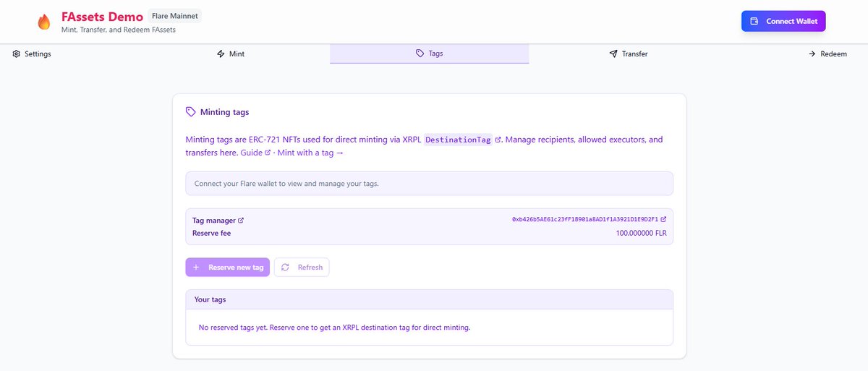Click the Mint lightning bolt icon
This screenshot has width=868, height=371.
[x=221, y=54]
